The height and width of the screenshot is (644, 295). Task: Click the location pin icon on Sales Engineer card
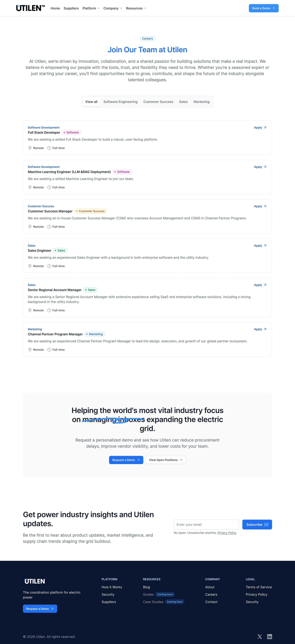[x=30, y=266]
